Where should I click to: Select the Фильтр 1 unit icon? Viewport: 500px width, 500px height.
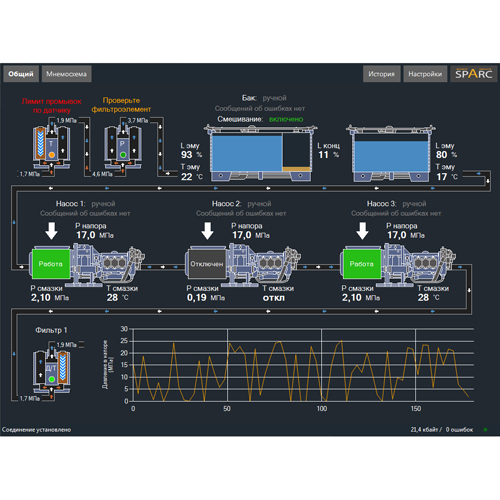tap(51, 370)
